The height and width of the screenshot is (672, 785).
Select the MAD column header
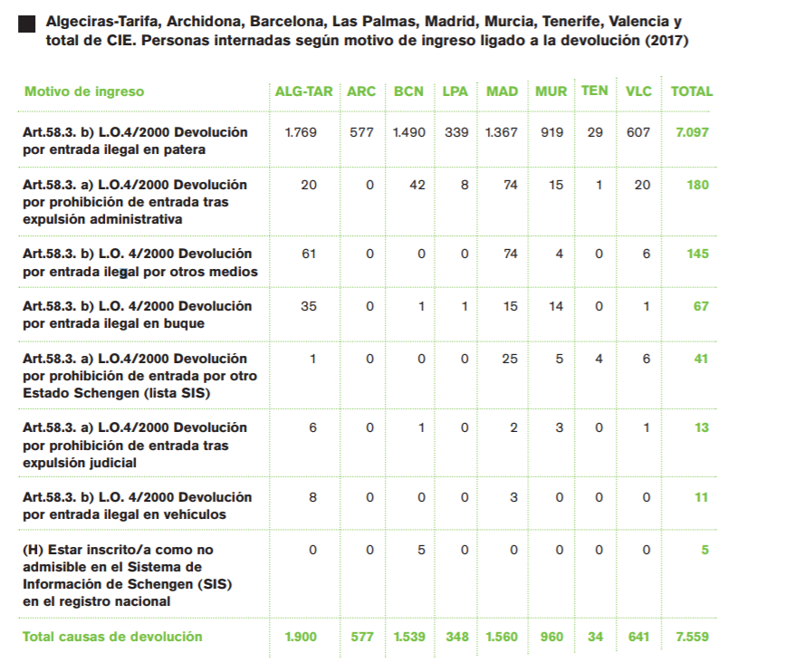(503, 91)
